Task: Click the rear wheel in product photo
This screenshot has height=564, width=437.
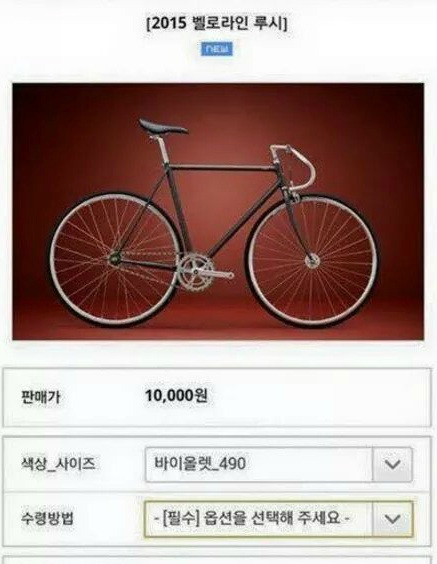Action: tap(115, 259)
